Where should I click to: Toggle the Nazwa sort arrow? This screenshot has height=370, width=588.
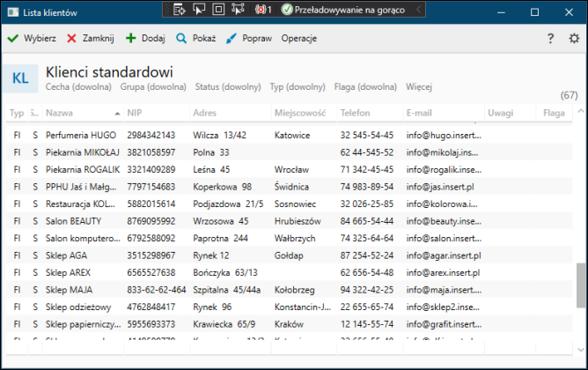click(x=117, y=114)
